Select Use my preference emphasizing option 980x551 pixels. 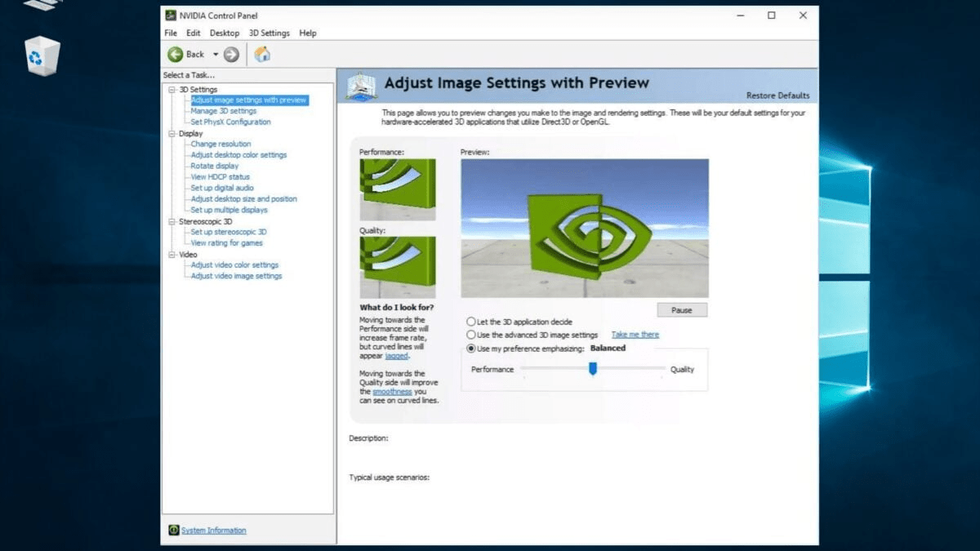470,349
